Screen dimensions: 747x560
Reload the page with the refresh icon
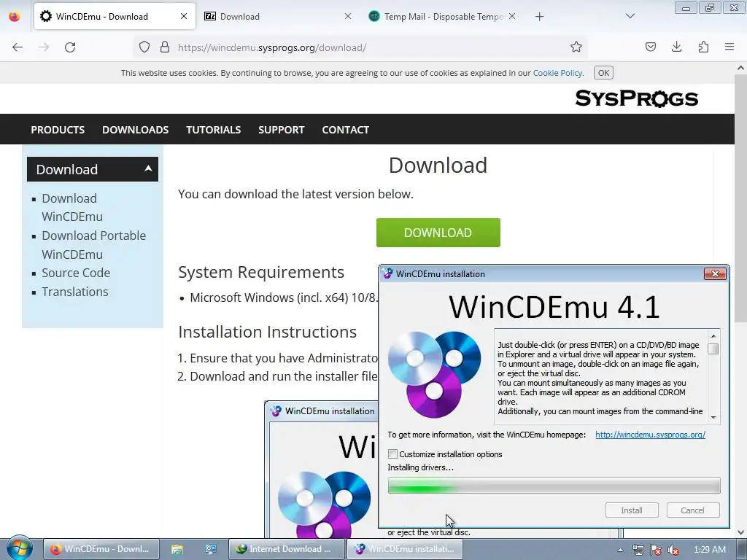click(70, 47)
